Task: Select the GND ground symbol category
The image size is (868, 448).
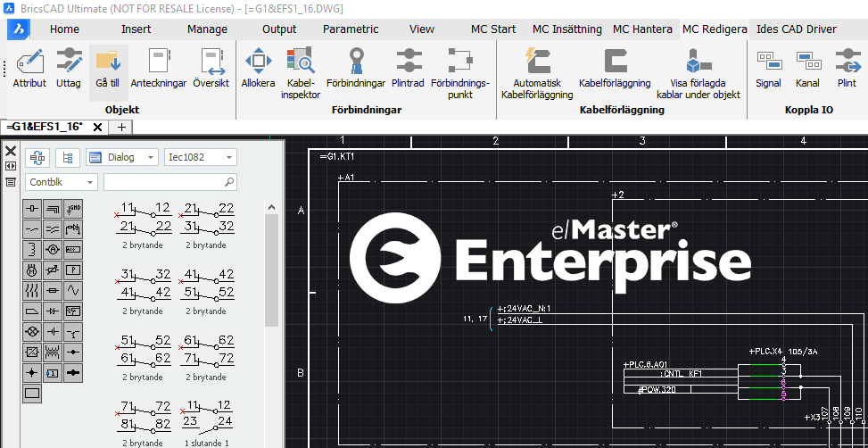Action: [73, 209]
